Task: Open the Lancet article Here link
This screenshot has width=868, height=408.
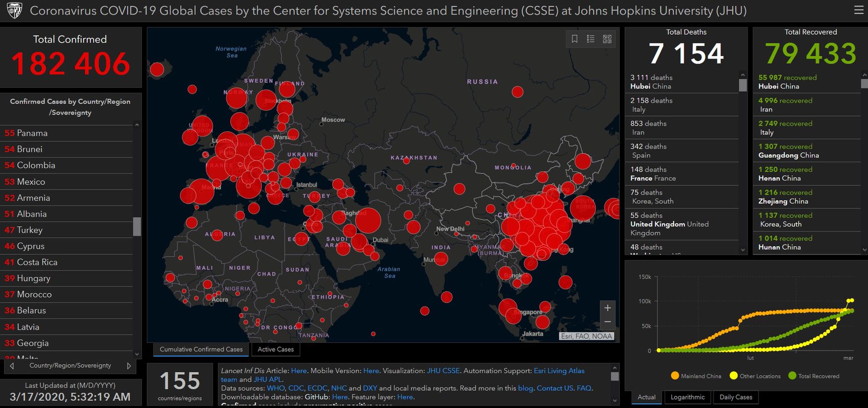Action: pos(299,371)
